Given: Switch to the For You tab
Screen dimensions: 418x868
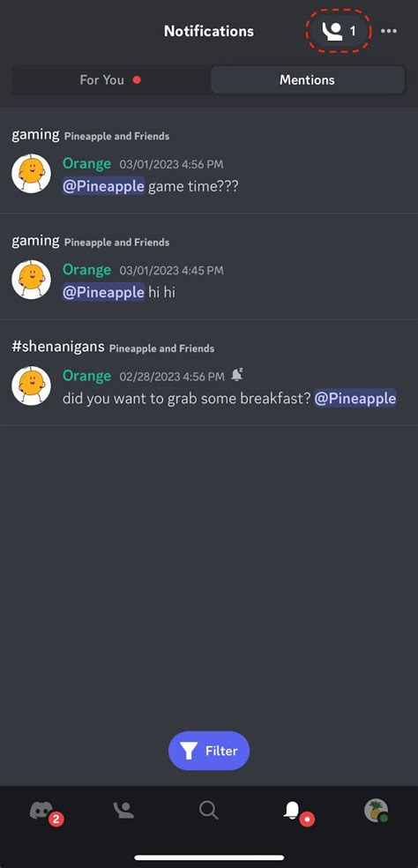Looking at the screenshot, I should tap(111, 79).
